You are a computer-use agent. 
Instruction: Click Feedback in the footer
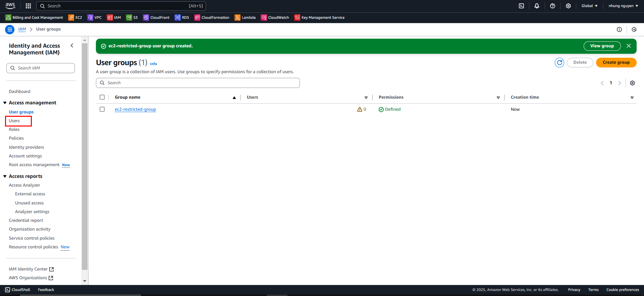pos(46,290)
